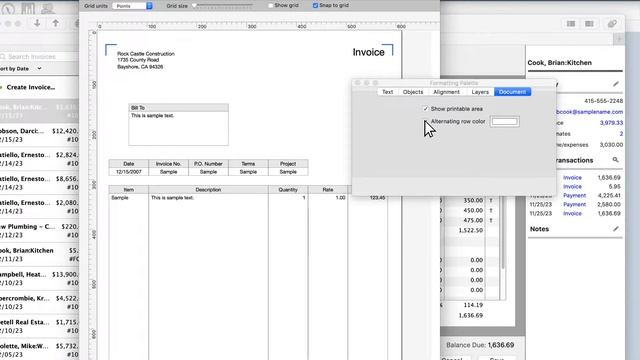Enable the Show grid checkbox
Screen dimensions: 640x360
(x=270, y=6)
